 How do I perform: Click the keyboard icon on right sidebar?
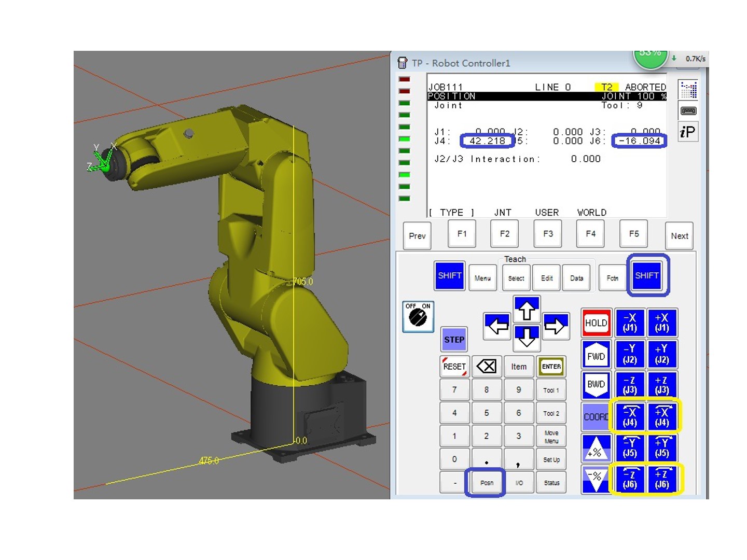(x=688, y=111)
